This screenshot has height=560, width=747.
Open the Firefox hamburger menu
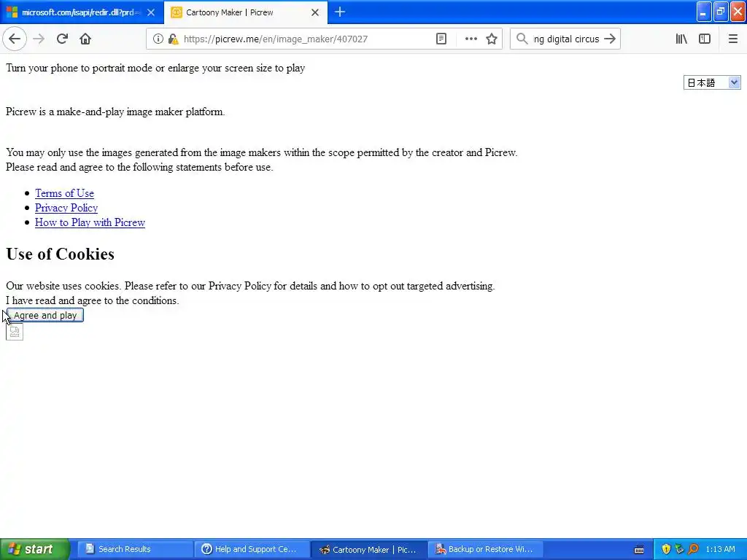click(732, 39)
